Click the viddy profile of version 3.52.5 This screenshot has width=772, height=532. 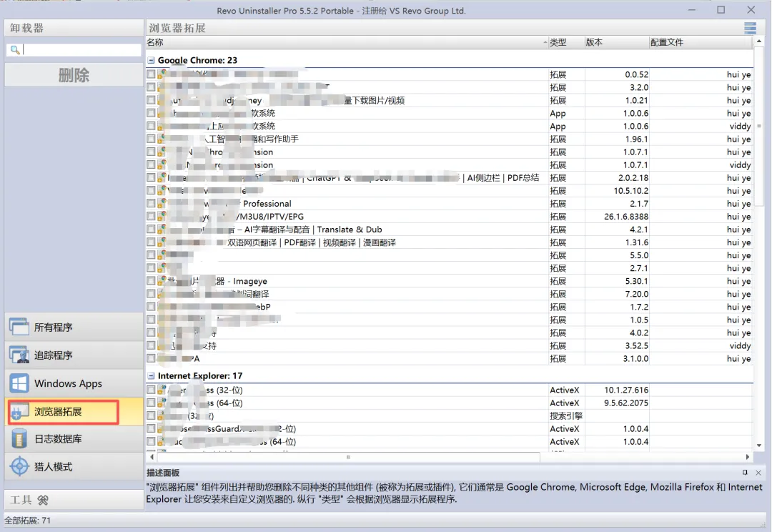pos(740,346)
